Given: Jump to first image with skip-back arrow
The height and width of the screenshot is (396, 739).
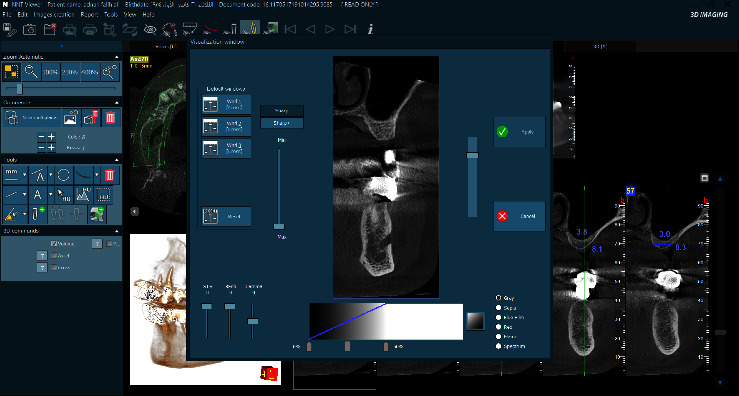Looking at the screenshot, I should click(x=290, y=29).
